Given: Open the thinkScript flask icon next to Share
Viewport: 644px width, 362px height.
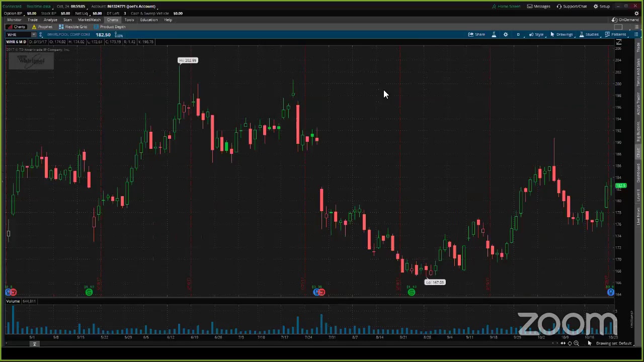Looking at the screenshot, I should tap(494, 34).
